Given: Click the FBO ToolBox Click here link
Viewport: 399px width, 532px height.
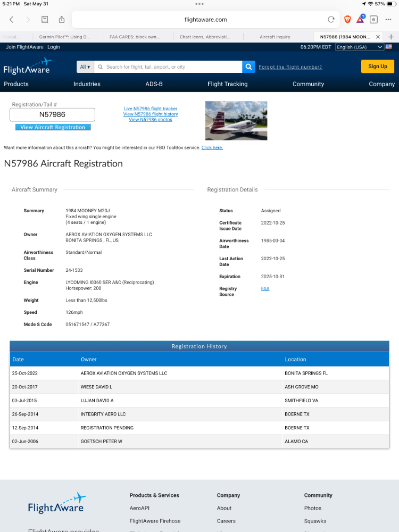Looking at the screenshot, I should click(x=212, y=147).
